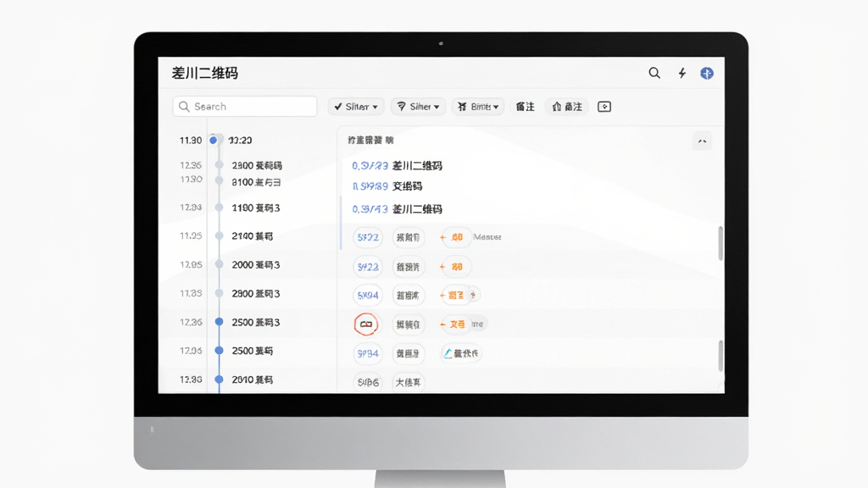Click the 备注 button with the house icon
This screenshot has height=488, width=868.
(567, 106)
